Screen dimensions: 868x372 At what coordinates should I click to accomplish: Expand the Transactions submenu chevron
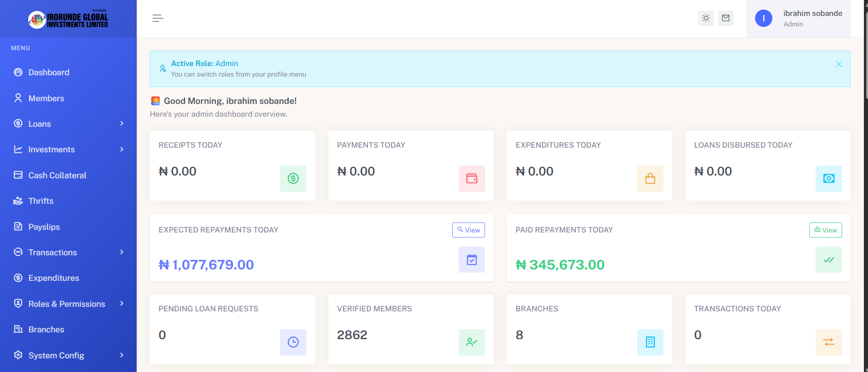[122, 252]
